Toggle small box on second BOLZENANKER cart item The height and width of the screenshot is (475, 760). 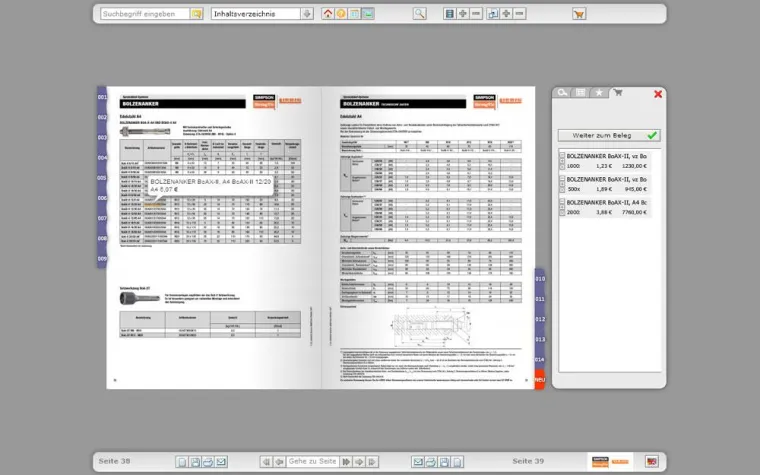click(562, 179)
